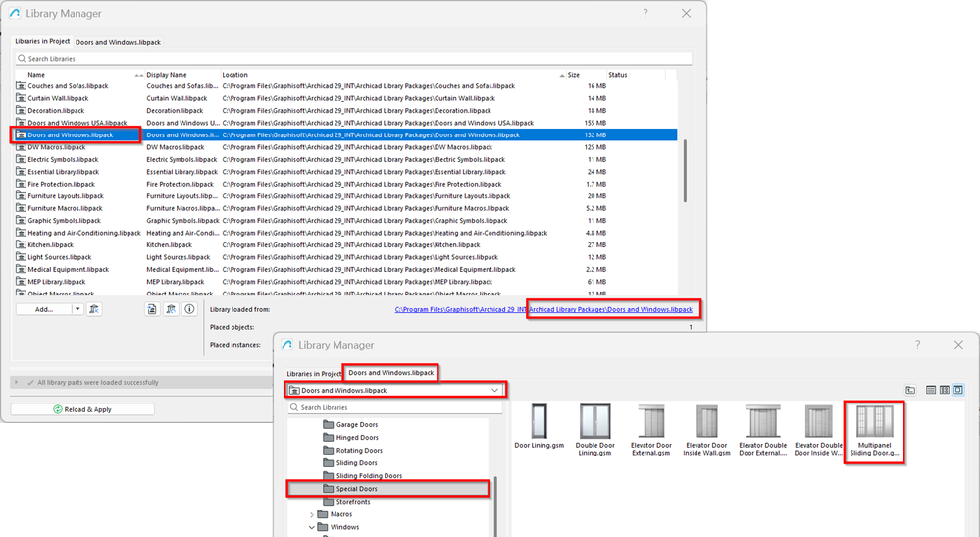
Task: Open Doors and Windows.libpack tab in back window
Action: point(118,42)
